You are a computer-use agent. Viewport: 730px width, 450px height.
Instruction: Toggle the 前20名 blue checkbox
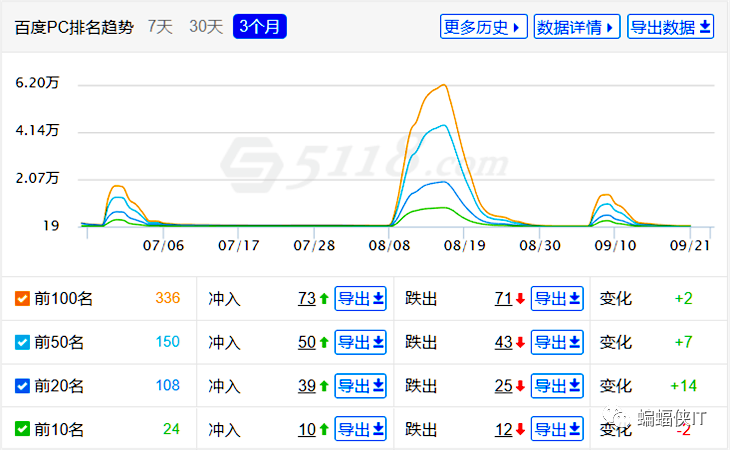tap(22, 386)
